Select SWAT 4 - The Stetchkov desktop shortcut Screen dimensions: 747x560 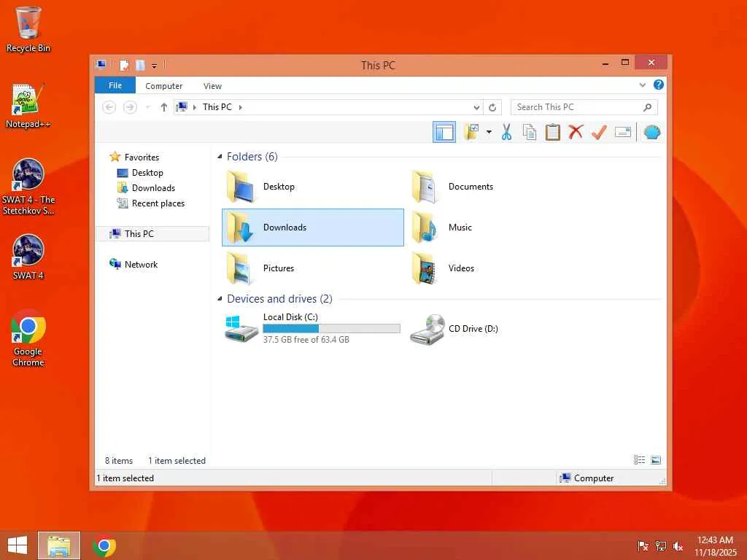[28, 187]
